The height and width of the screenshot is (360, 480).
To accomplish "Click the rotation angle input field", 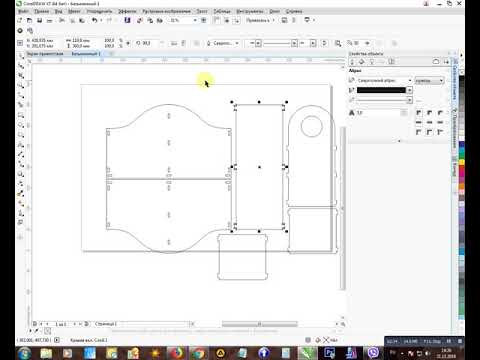I will (149, 43).
